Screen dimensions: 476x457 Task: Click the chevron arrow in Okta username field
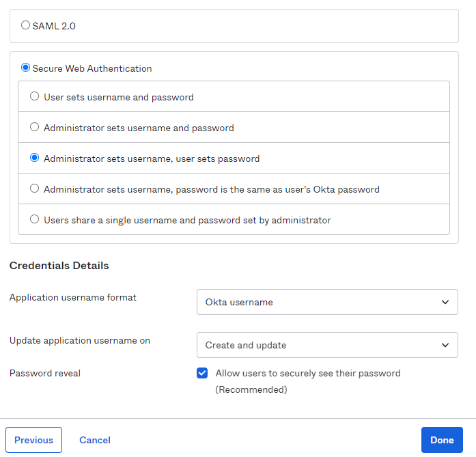coord(445,302)
